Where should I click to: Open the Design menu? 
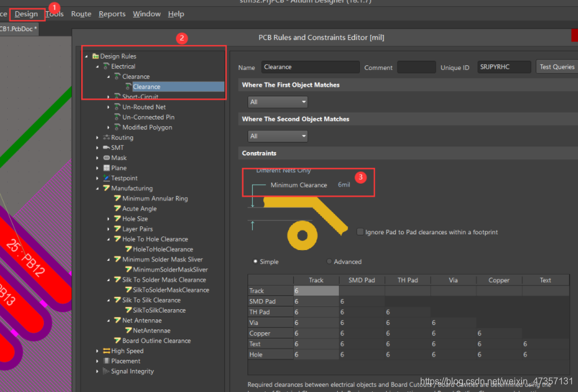tap(26, 14)
